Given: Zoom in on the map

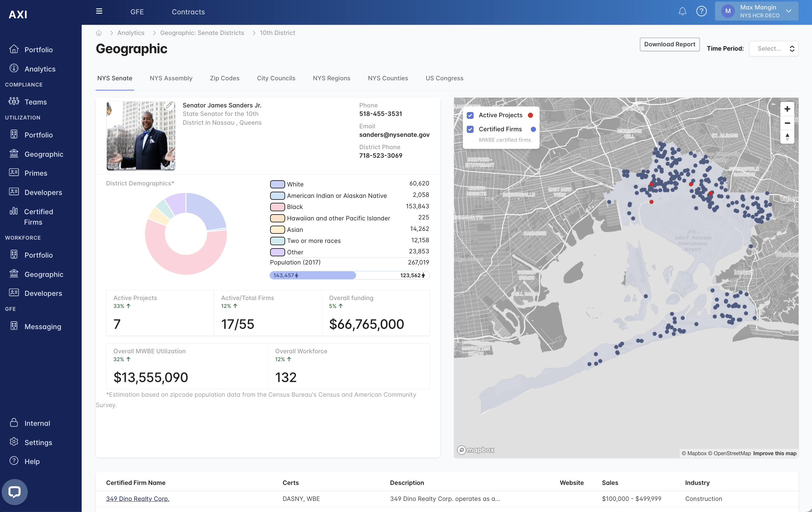Looking at the screenshot, I should 787,109.
